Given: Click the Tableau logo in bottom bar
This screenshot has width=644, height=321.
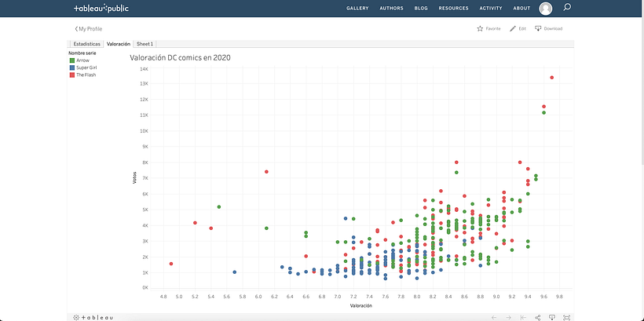Looking at the screenshot, I should pos(93,317).
